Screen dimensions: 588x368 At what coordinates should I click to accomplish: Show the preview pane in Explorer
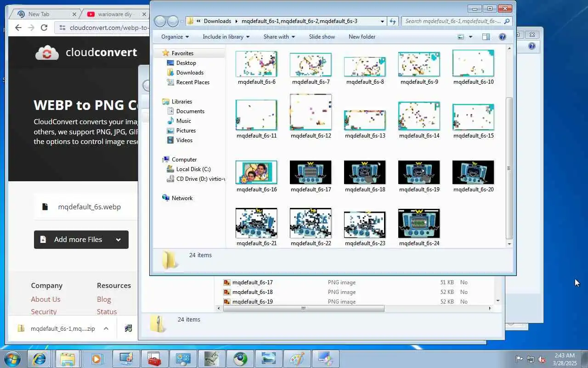(x=486, y=37)
